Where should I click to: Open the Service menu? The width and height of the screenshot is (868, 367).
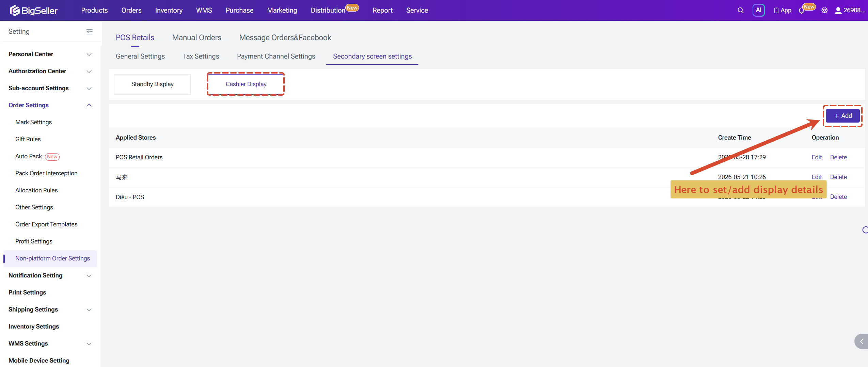click(417, 10)
